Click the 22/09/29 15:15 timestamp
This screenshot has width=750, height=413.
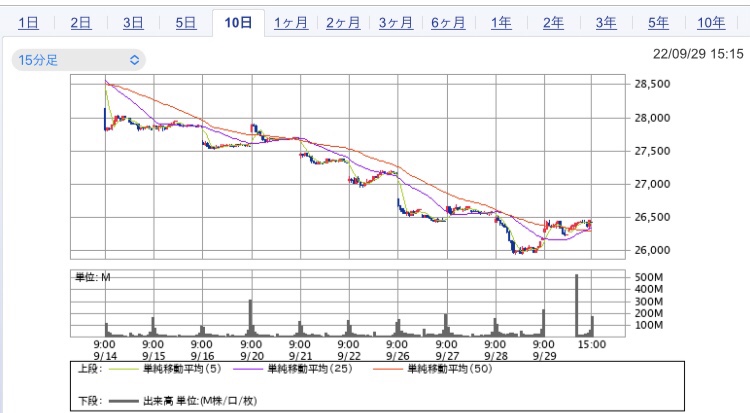(698, 54)
